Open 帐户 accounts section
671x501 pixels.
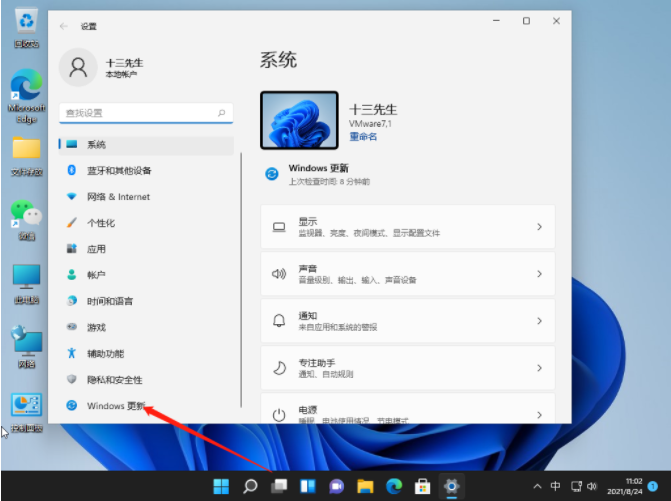96,275
